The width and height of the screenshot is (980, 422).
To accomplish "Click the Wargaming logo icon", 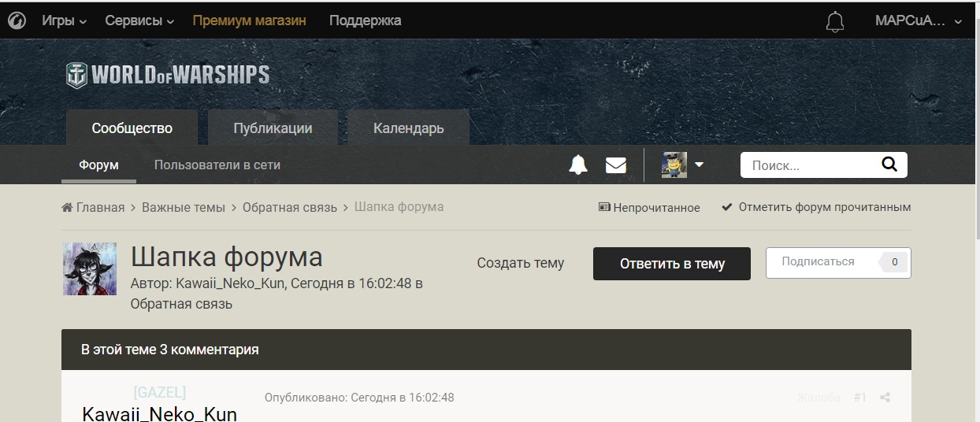I will pyautogui.click(x=17, y=21).
